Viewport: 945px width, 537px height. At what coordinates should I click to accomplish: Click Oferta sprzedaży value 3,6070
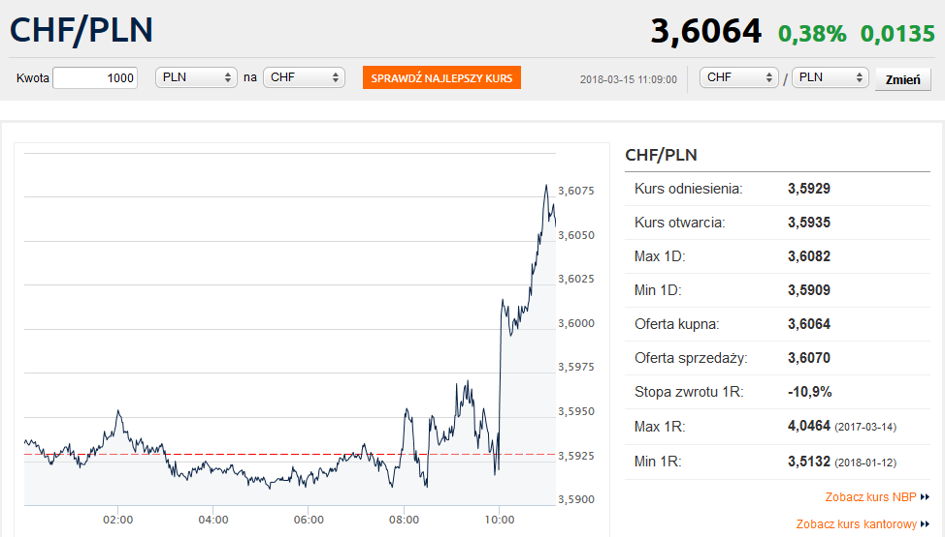809,358
